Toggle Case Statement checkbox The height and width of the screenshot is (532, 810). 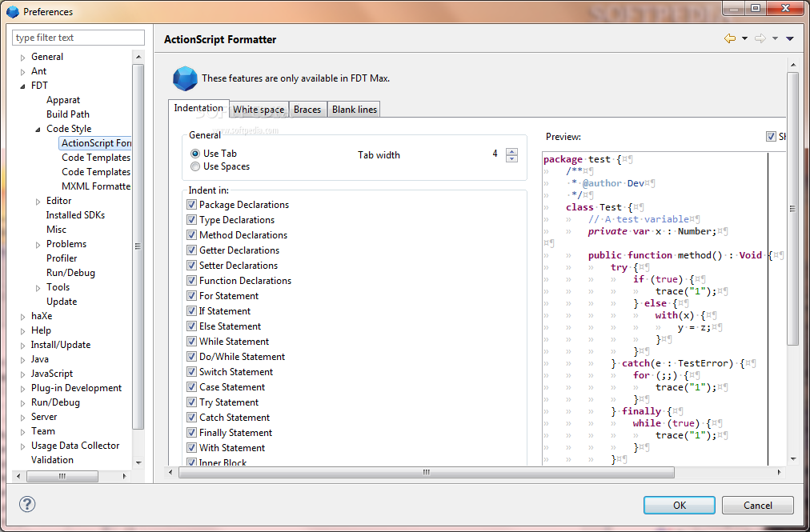click(191, 387)
